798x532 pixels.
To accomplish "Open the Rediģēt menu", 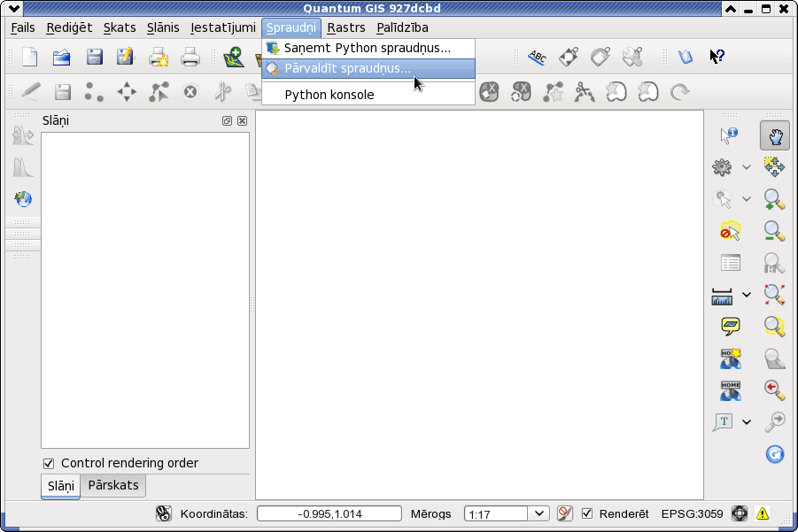I will [x=69, y=27].
